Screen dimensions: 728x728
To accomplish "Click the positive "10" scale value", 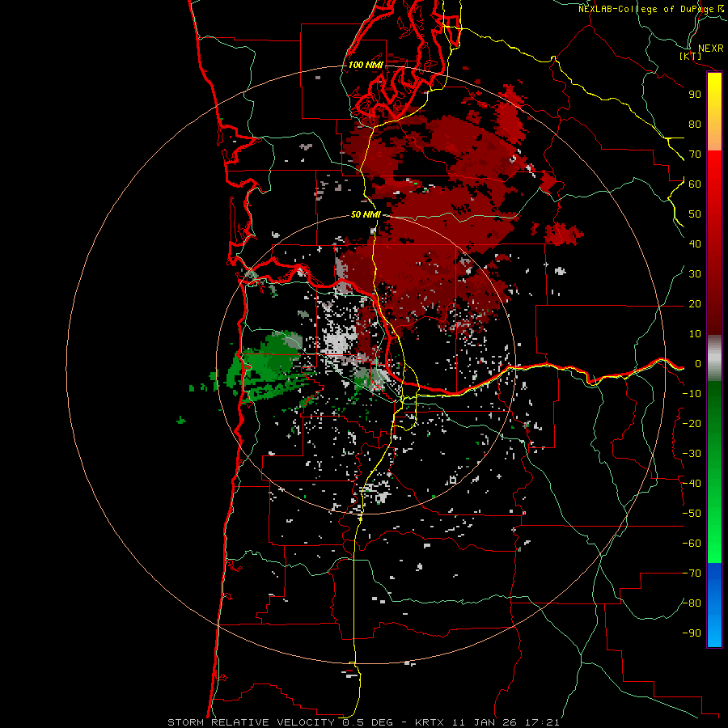I will pos(695,334).
